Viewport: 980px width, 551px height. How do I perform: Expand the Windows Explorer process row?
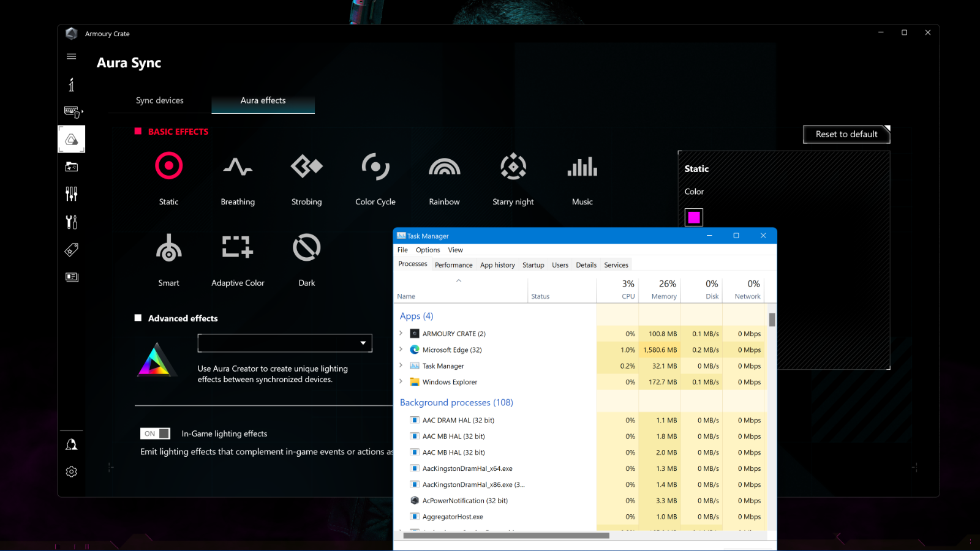(401, 381)
